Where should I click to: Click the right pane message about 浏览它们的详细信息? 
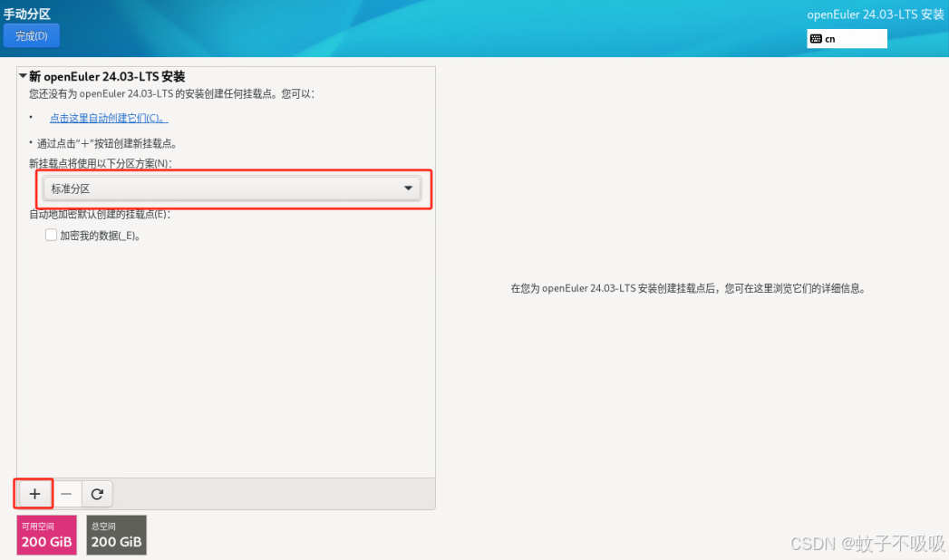[688, 288]
